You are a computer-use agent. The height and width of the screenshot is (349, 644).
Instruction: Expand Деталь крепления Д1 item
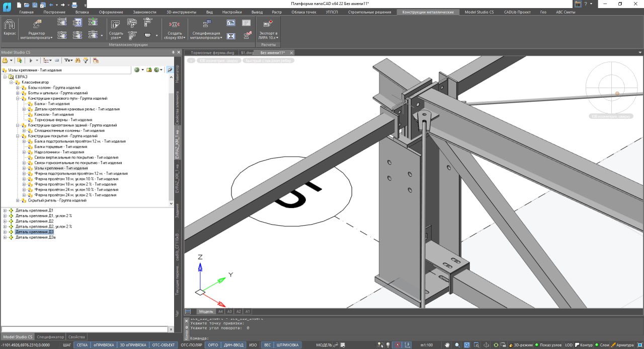pos(5,211)
